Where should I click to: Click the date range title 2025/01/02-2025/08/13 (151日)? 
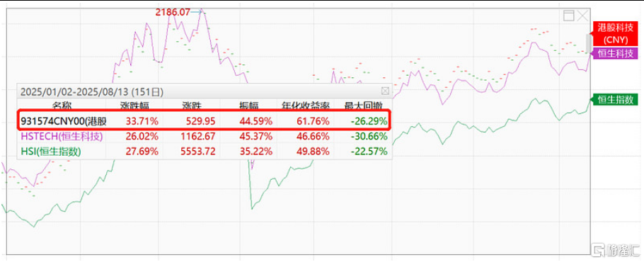click(x=92, y=91)
